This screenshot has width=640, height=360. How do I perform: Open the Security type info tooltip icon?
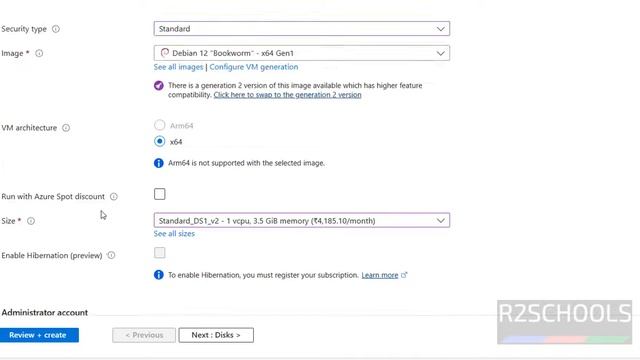point(56,29)
